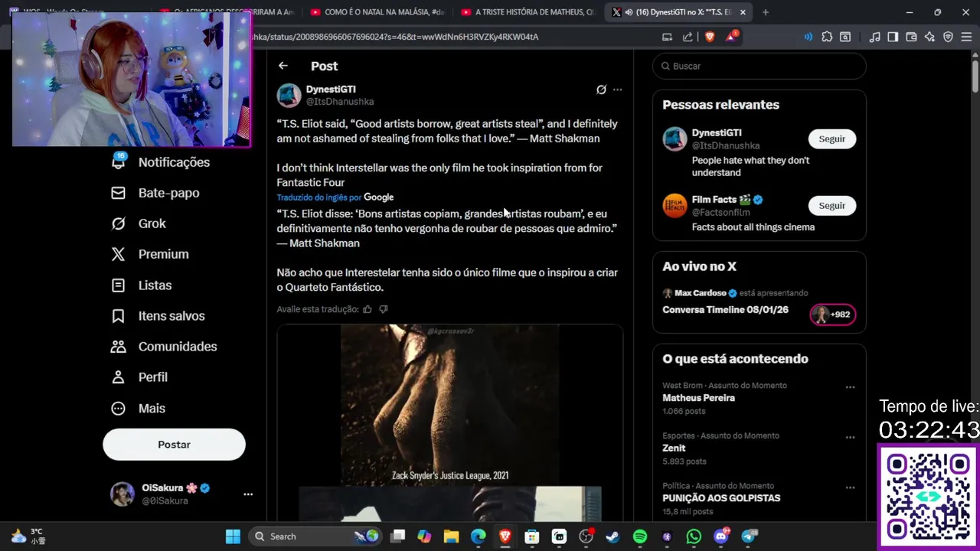This screenshot has height=551, width=980.
Task: Open the browser hamburger menu
Action: pos(966,37)
